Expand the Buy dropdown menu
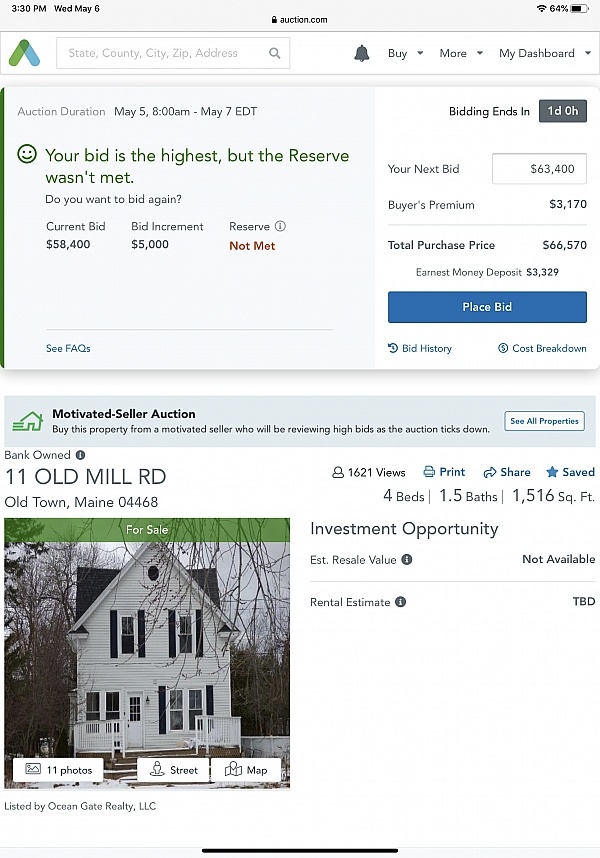Viewport: 600px width, 858px height. coord(405,53)
